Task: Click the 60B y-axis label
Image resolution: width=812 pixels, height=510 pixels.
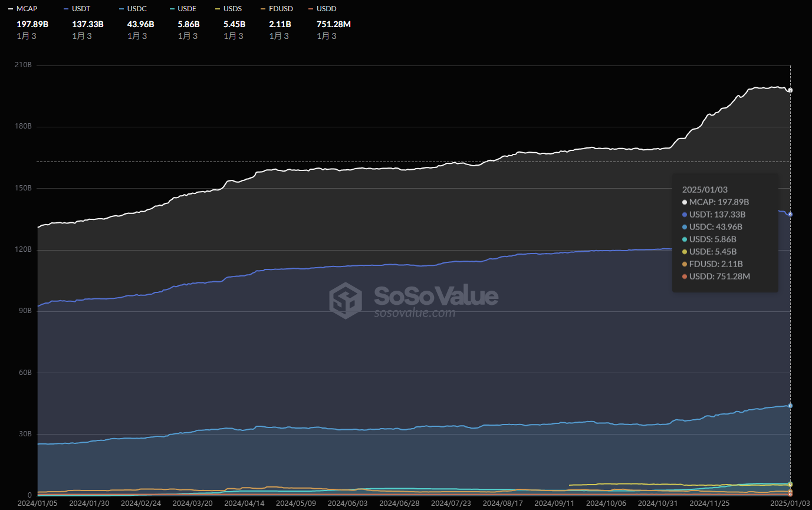Action: pos(24,373)
